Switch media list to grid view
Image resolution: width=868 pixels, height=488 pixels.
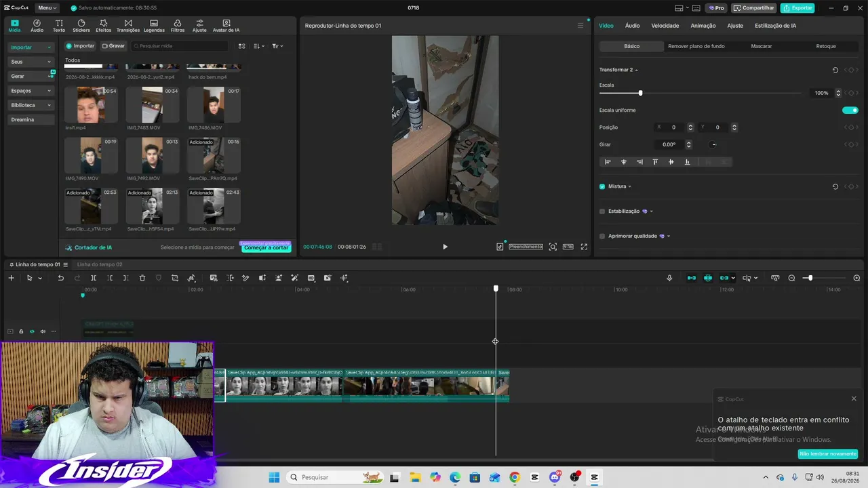pyautogui.click(x=241, y=46)
